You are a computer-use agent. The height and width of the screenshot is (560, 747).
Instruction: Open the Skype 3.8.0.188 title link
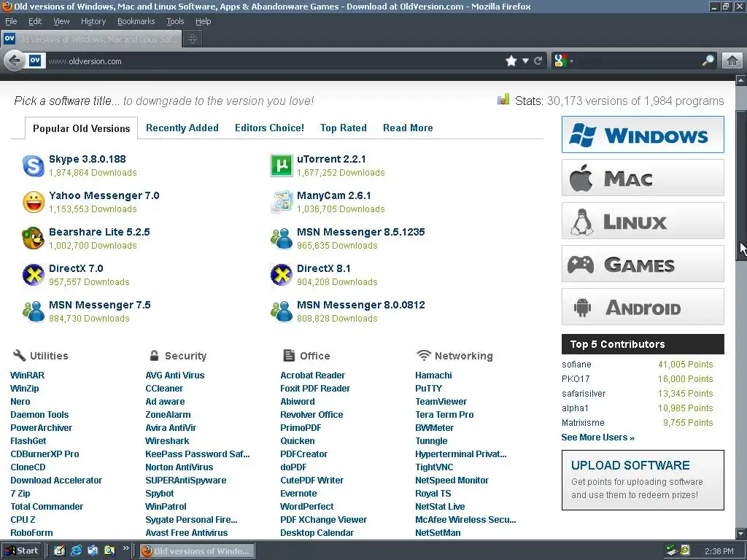(88, 159)
